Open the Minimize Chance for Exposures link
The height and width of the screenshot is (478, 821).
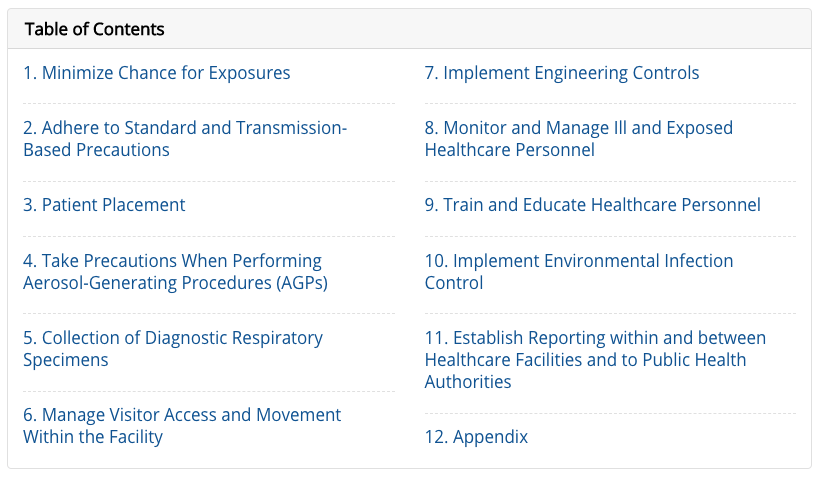pyautogui.click(x=157, y=73)
